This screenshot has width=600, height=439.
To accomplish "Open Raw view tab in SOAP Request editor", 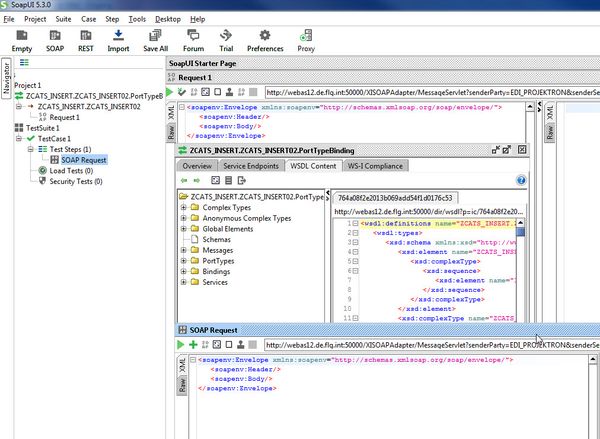I will click(x=183, y=385).
